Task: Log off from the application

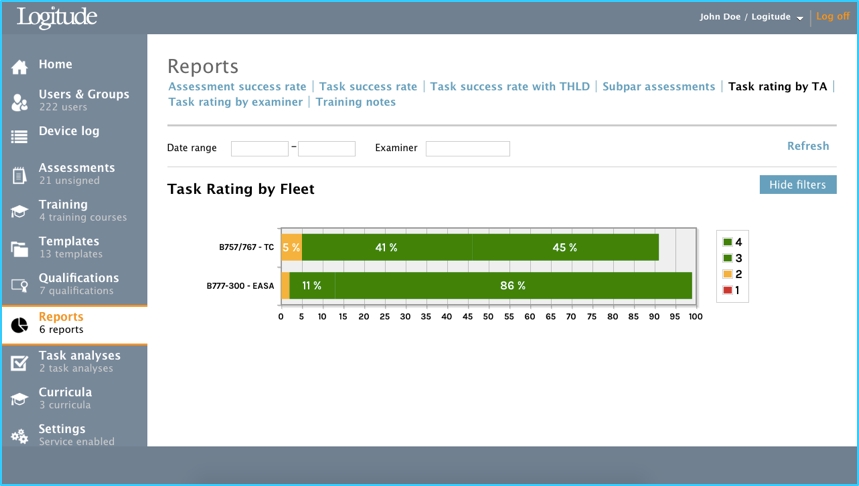Action: 833,16
